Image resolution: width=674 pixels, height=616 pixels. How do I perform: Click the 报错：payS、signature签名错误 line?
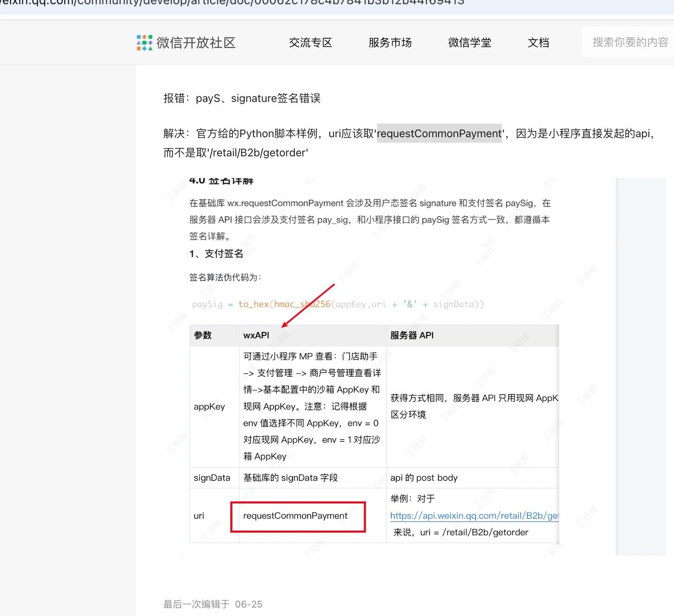point(242,98)
